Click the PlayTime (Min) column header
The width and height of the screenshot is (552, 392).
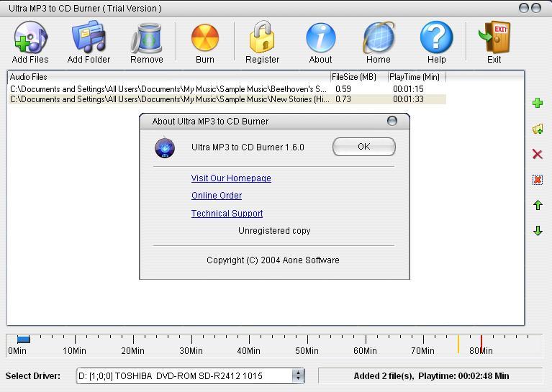[x=417, y=77]
